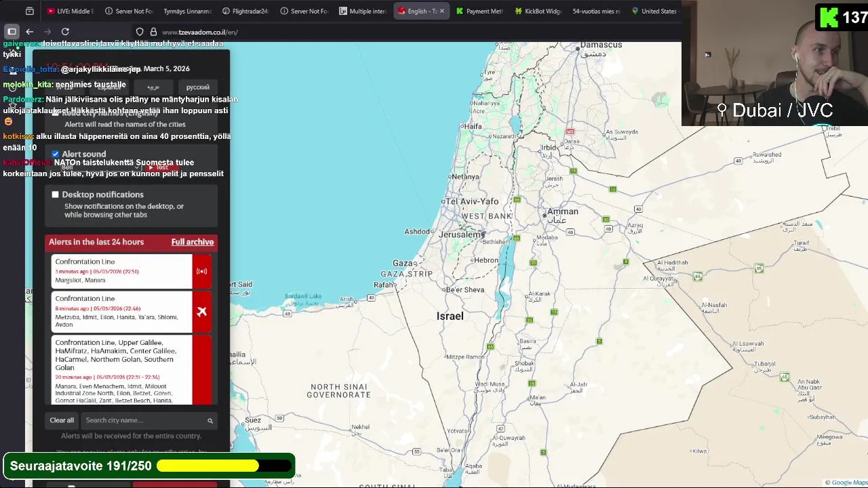Focus the Search city name field

tap(149, 420)
